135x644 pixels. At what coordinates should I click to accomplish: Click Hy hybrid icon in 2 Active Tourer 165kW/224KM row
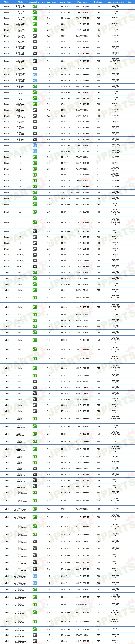point(35,81)
